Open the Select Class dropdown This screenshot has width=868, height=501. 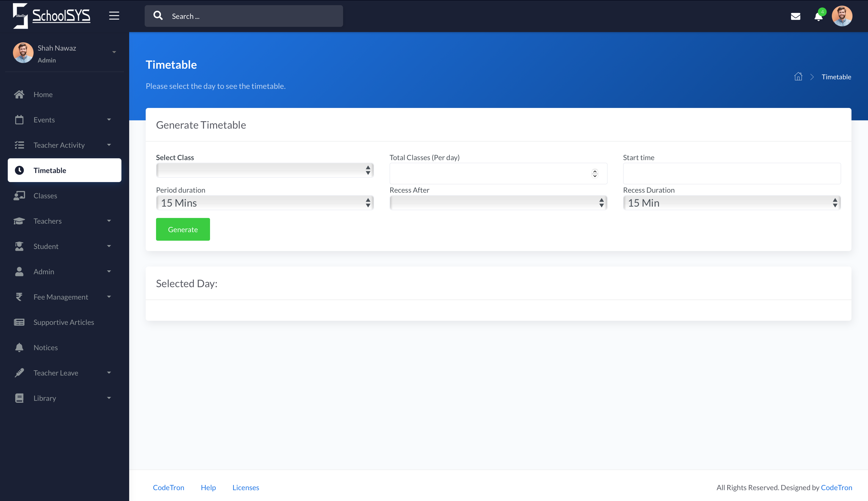[x=264, y=170]
